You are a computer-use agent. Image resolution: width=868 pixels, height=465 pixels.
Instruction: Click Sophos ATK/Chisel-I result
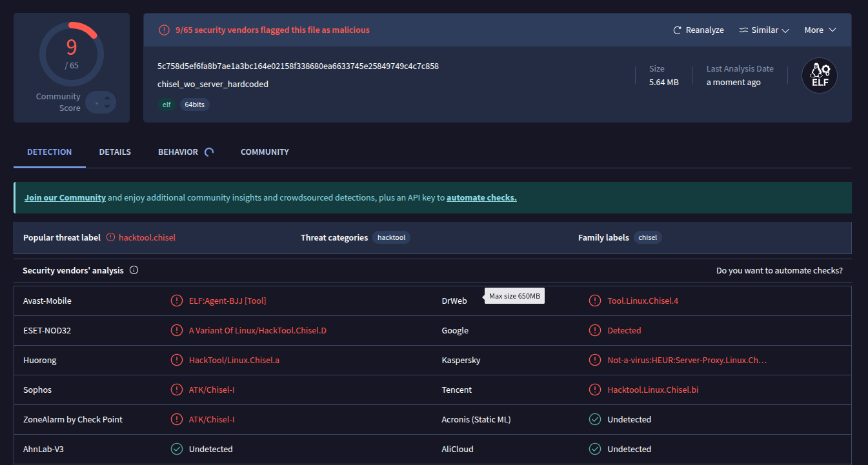click(212, 390)
